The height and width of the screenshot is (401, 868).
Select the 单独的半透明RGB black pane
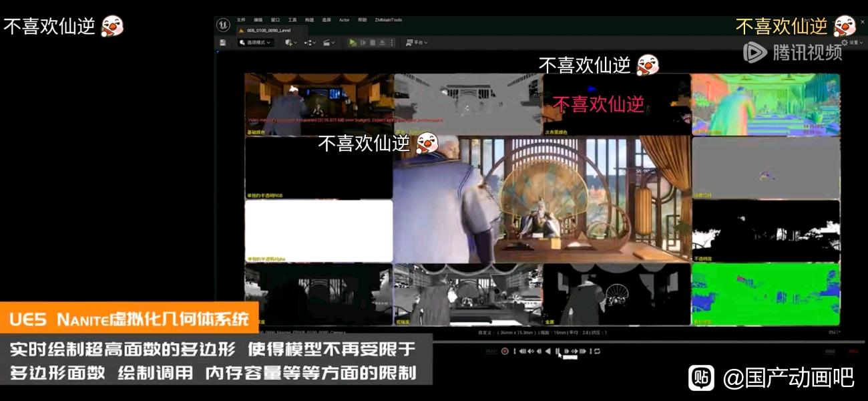(318, 168)
